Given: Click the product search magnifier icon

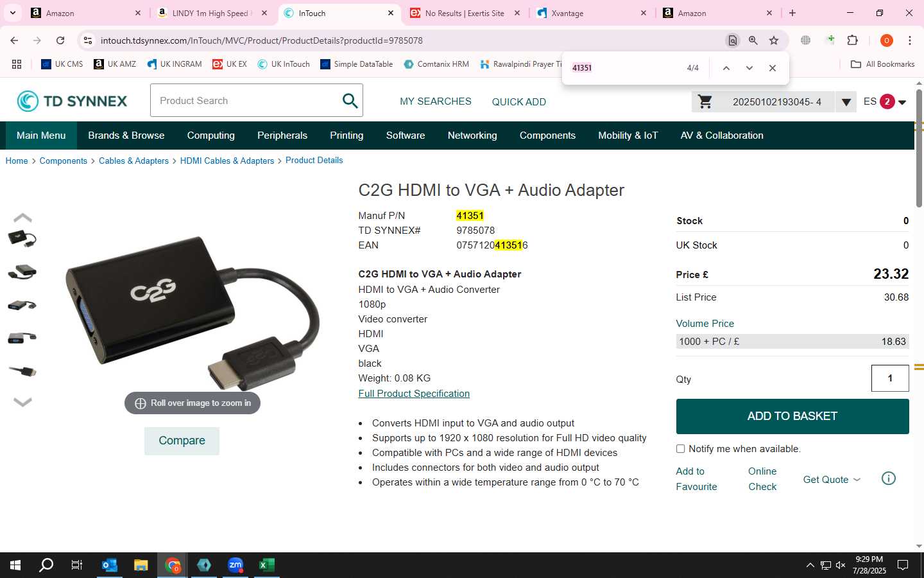Looking at the screenshot, I should click(x=350, y=101).
